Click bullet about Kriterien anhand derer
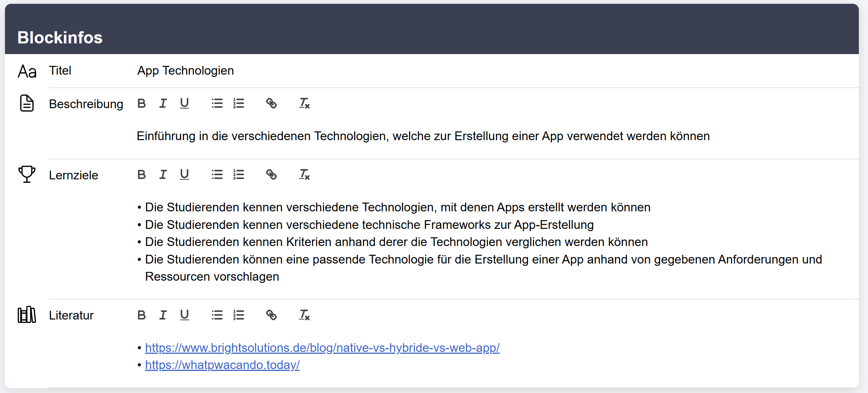 point(396,242)
